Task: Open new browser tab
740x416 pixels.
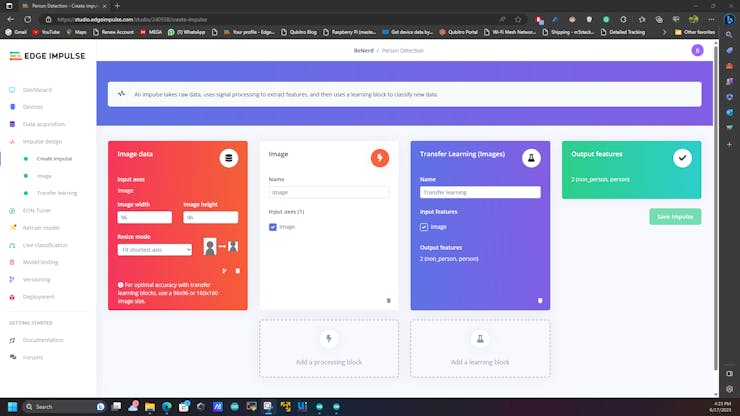Action: [x=118, y=6]
